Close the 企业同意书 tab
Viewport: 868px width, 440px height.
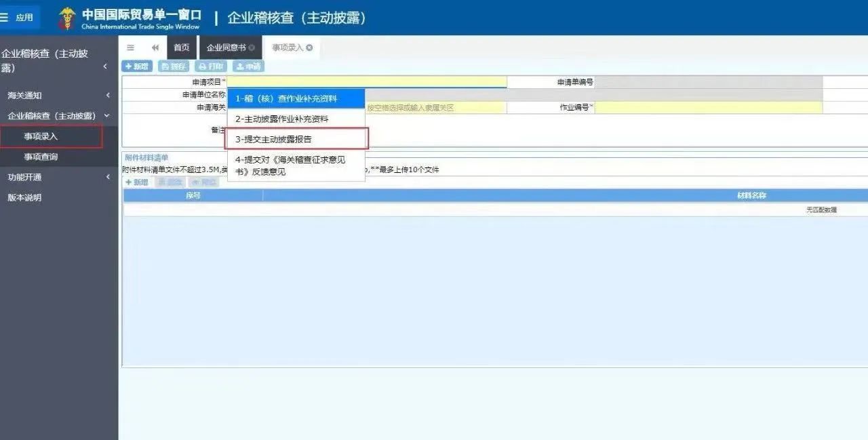pos(252,47)
